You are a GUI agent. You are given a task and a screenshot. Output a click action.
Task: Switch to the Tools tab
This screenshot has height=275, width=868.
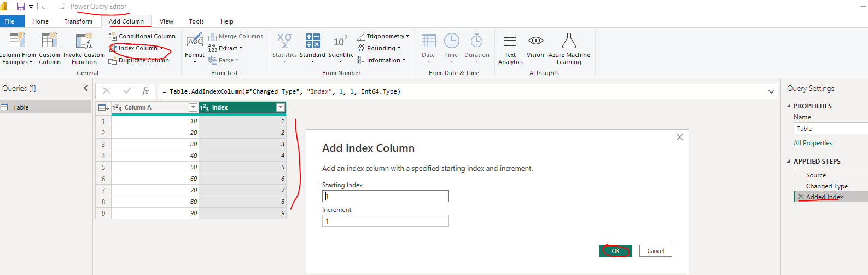196,21
